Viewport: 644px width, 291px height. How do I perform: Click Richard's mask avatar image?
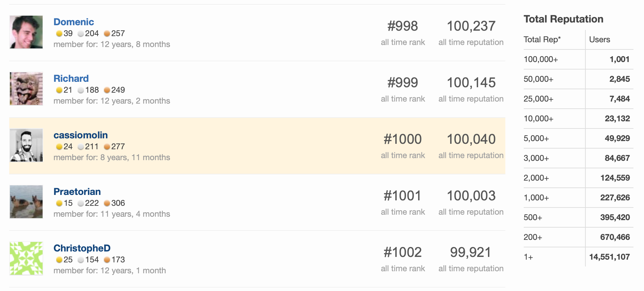[26, 89]
